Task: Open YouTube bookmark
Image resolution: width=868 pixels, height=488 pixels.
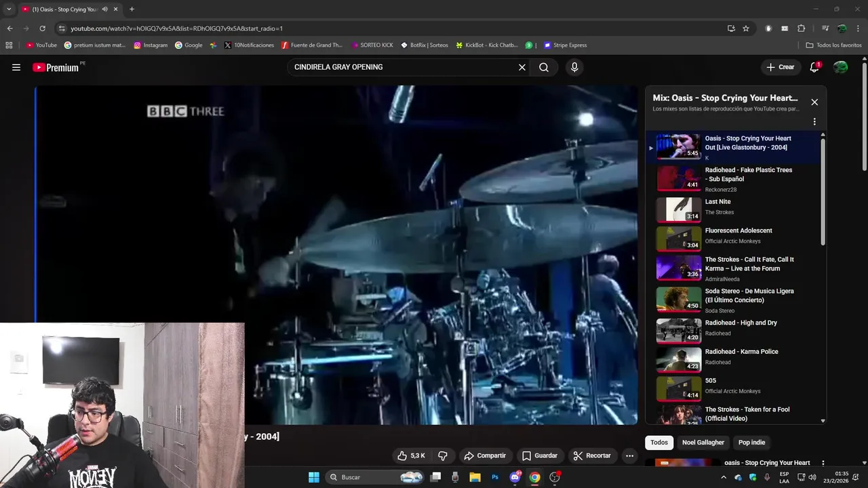Action: coord(41,45)
